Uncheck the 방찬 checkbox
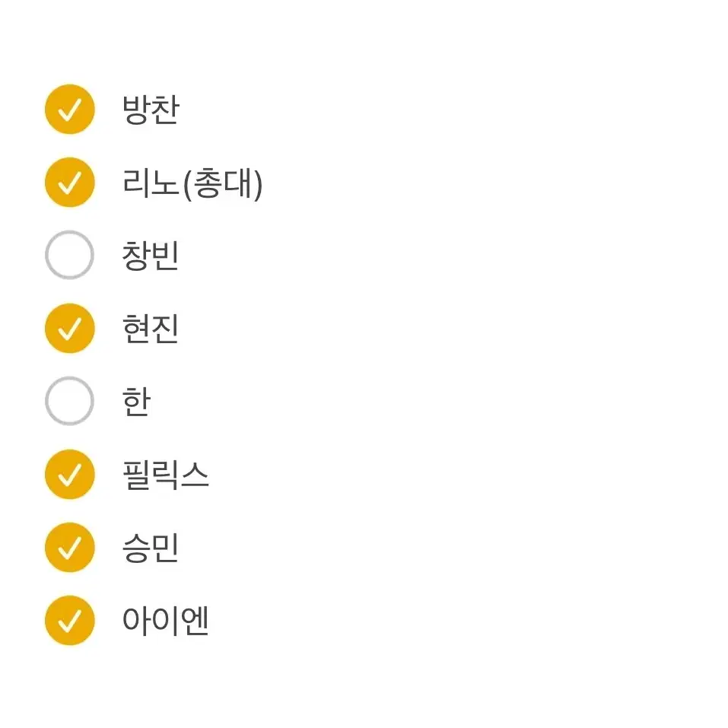Image resolution: width=728 pixels, height=728 pixels. pos(70,109)
